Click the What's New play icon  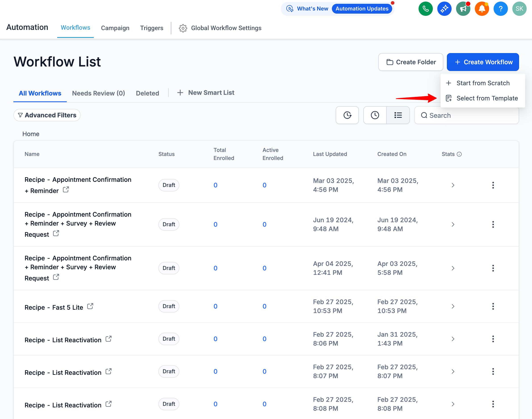coord(290,9)
